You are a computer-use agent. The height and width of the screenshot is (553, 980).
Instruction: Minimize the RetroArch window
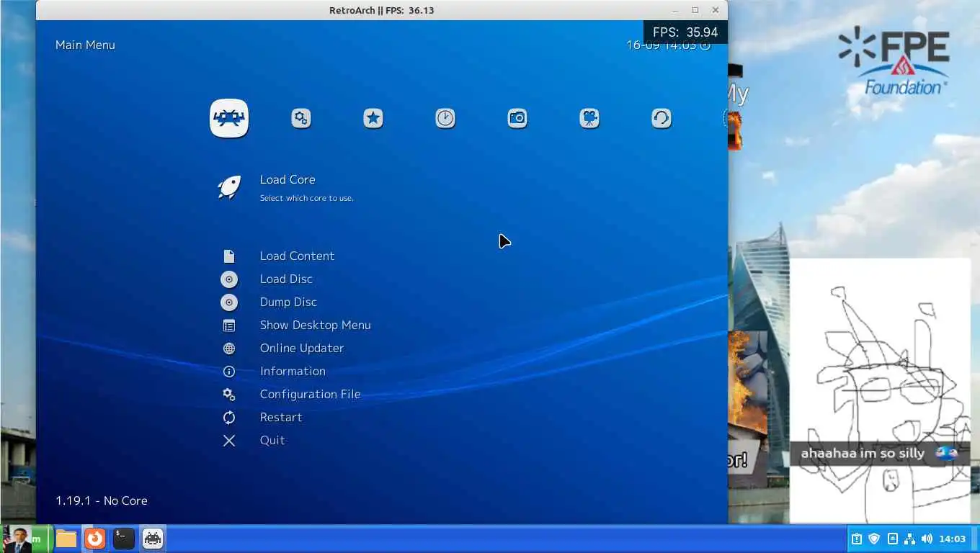[675, 10]
